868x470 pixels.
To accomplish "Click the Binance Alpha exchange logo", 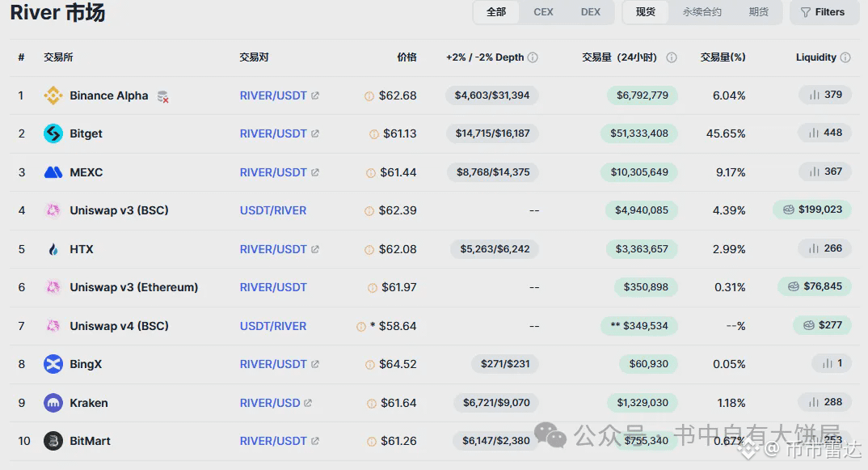I will pos(53,95).
